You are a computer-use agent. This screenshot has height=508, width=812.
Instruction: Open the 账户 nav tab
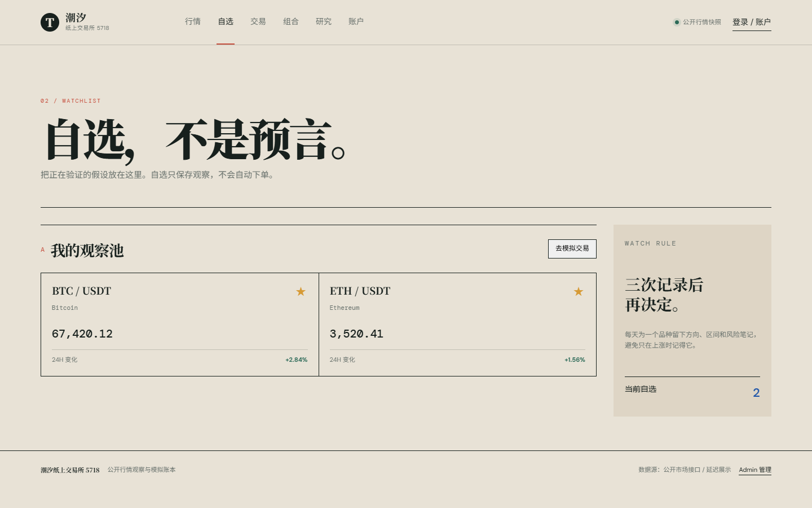click(356, 21)
